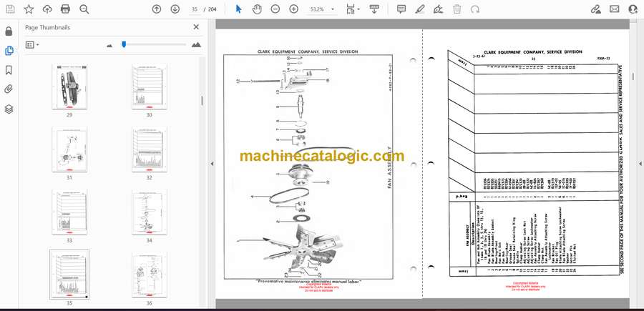
Task: Click the read mode keyboard-scroll icon
Action: click(x=374, y=9)
